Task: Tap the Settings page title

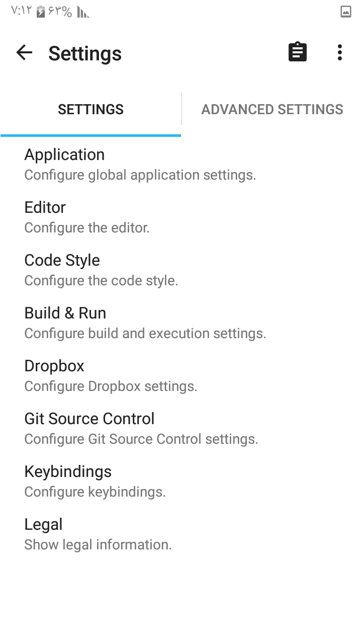Action: click(x=85, y=53)
